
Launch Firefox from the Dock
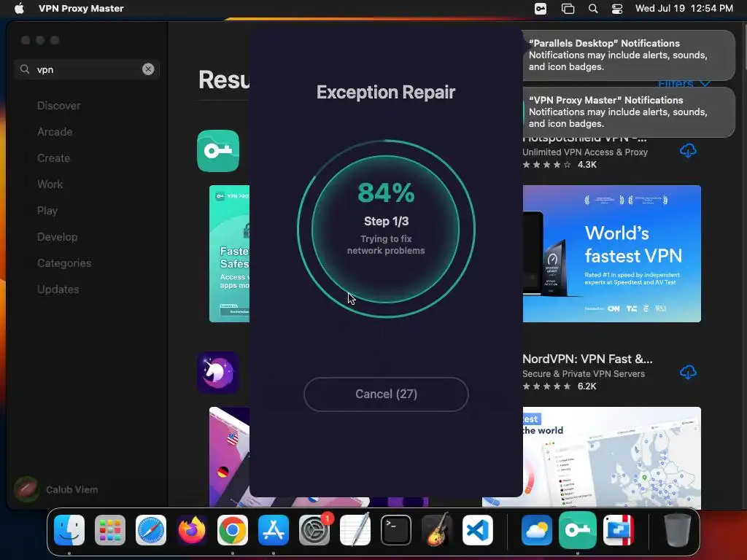(x=192, y=530)
